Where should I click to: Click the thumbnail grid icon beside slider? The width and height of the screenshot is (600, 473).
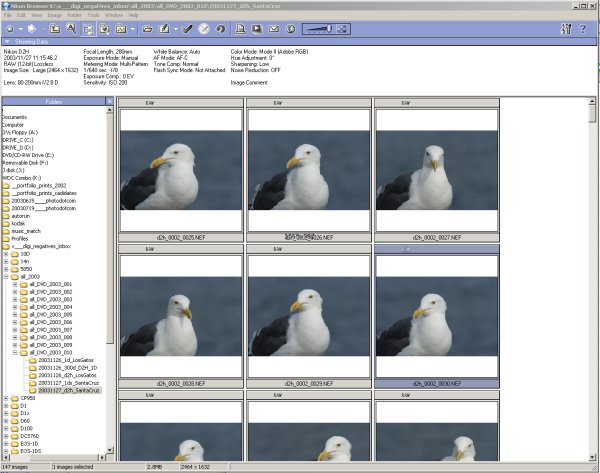coord(342,29)
